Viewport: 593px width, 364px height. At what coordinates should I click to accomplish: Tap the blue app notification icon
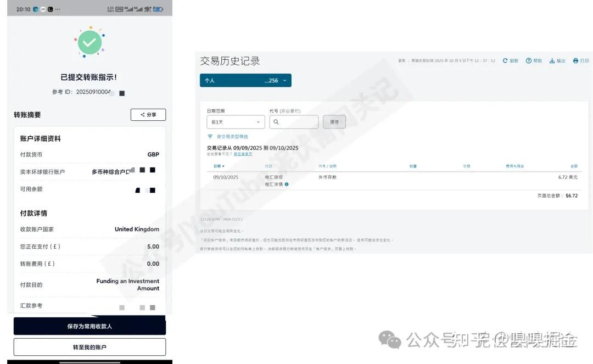36,9
